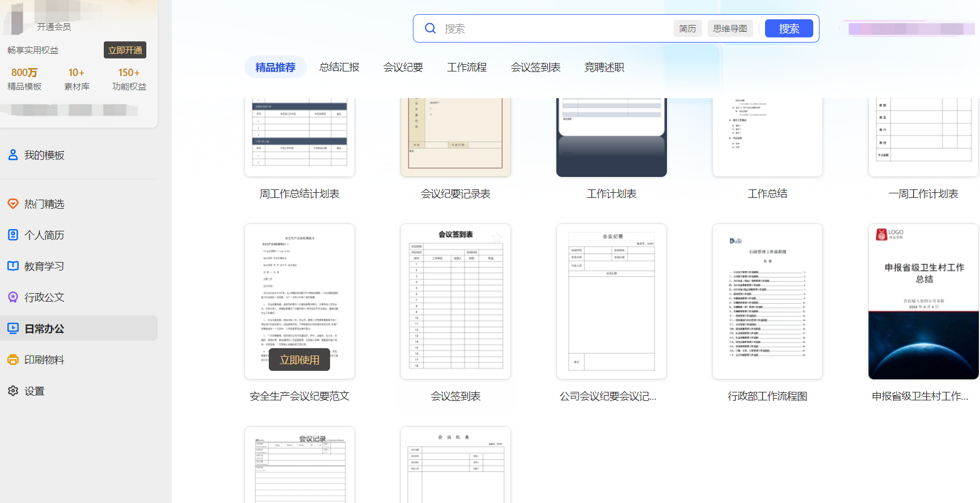
Task: Favorite the 会议签到表 template star
Action: pyautogui.click(x=497, y=238)
